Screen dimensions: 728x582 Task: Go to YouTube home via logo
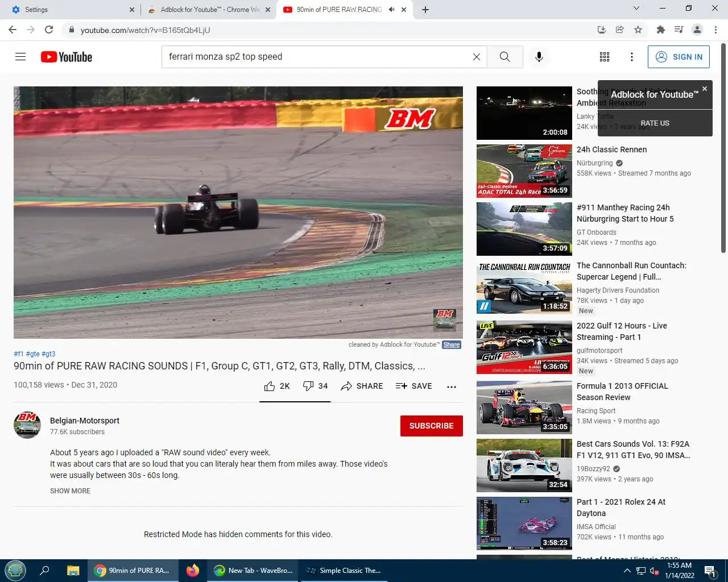coord(67,57)
